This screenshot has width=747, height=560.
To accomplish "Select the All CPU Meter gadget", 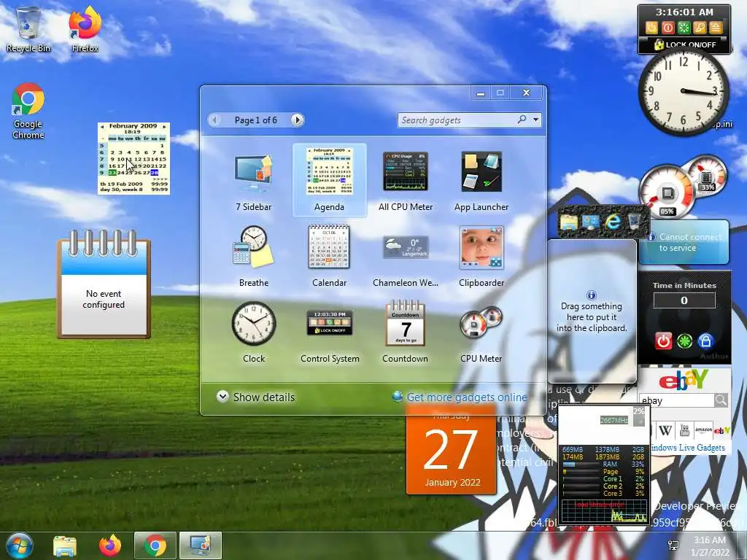I will [x=406, y=181].
